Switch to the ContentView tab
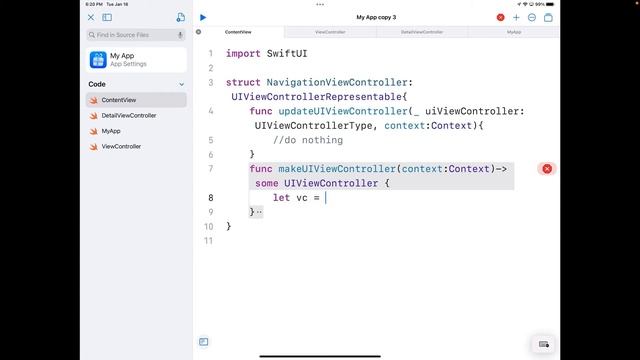The width and height of the screenshot is (640, 360). tap(238, 32)
